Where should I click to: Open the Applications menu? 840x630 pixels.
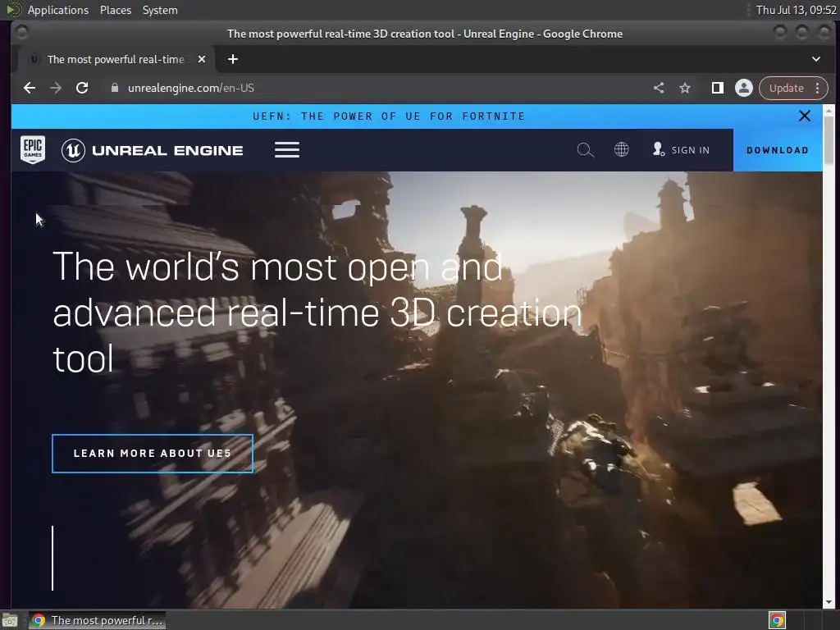tap(58, 10)
